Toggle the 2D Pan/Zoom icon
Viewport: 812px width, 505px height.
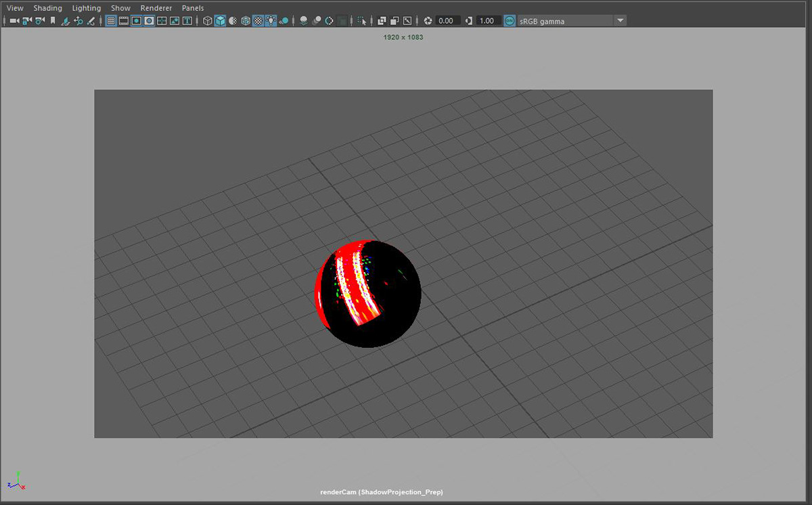(78, 21)
